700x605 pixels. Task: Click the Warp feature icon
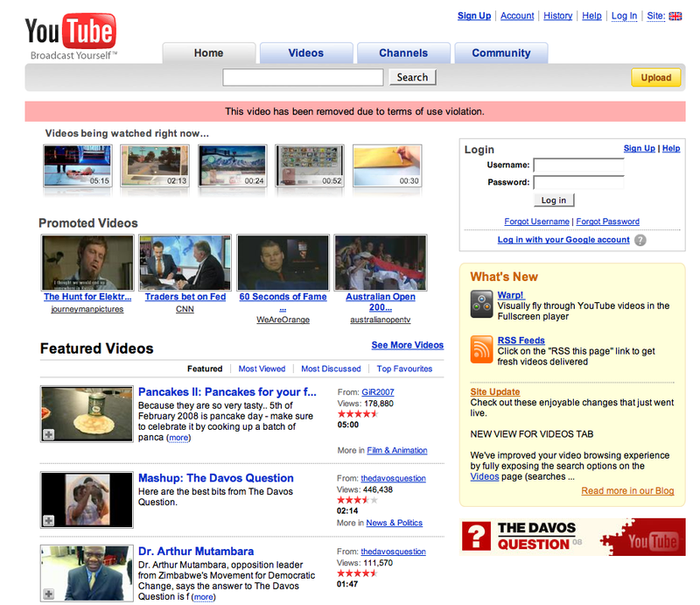pos(482,304)
